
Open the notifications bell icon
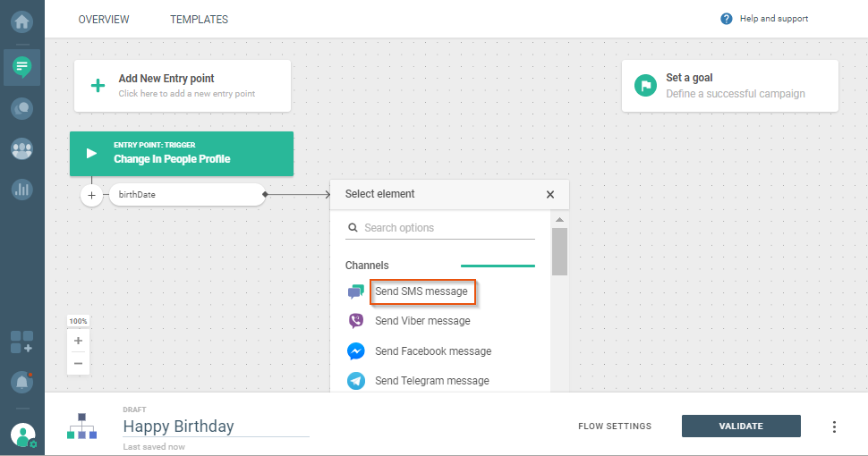pyautogui.click(x=21, y=382)
